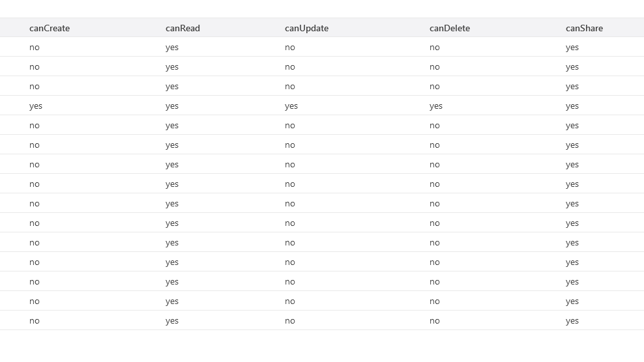The image size is (644, 362).
Task: Click the only yes under canDelete
Action: [436, 106]
